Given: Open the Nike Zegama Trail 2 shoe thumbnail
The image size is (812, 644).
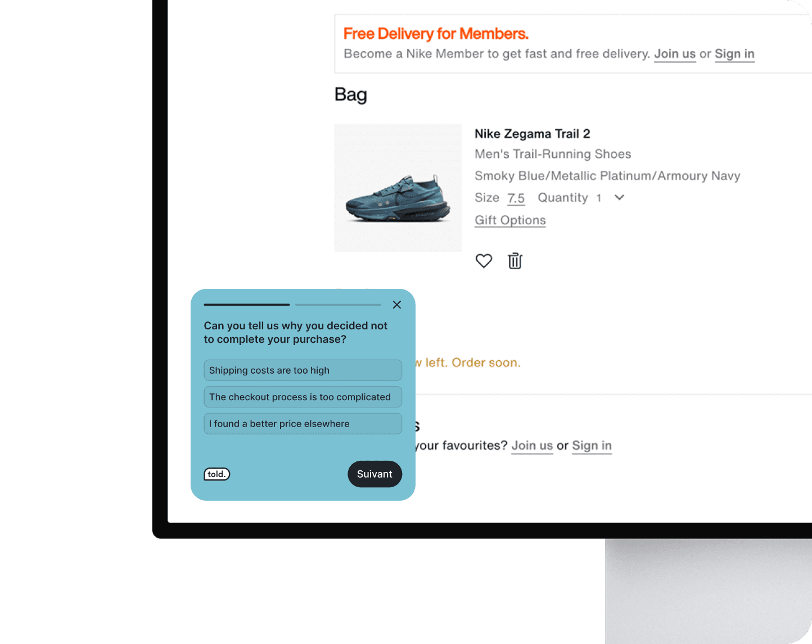Looking at the screenshot, I should click(x=398, y=188).
